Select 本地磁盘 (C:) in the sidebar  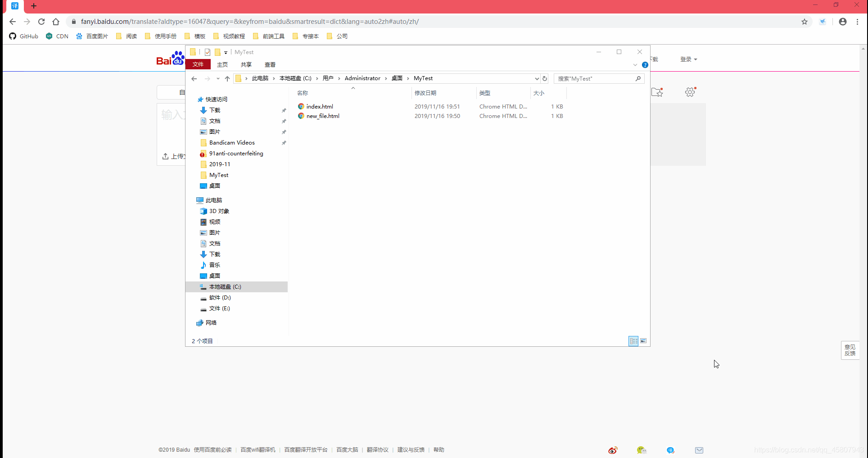pos(237,287)
